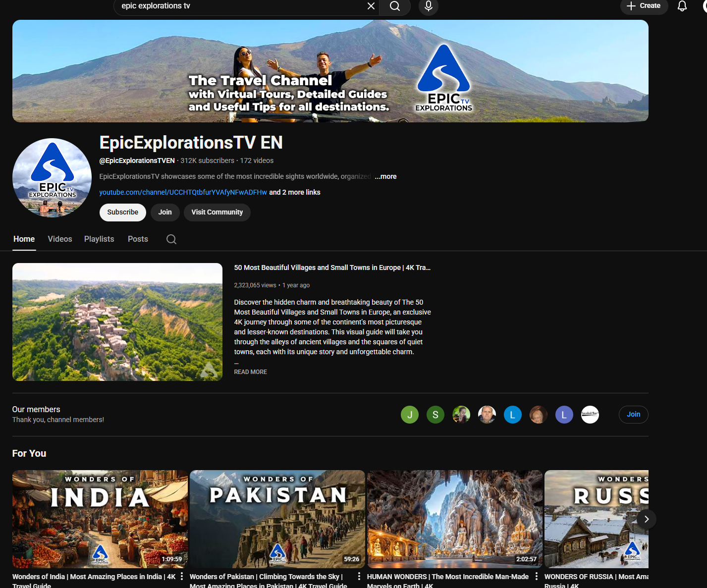The height and width of the screenshot is (588, 707).
Task: Open the Playlists tab
Action: tap(99, 239)
